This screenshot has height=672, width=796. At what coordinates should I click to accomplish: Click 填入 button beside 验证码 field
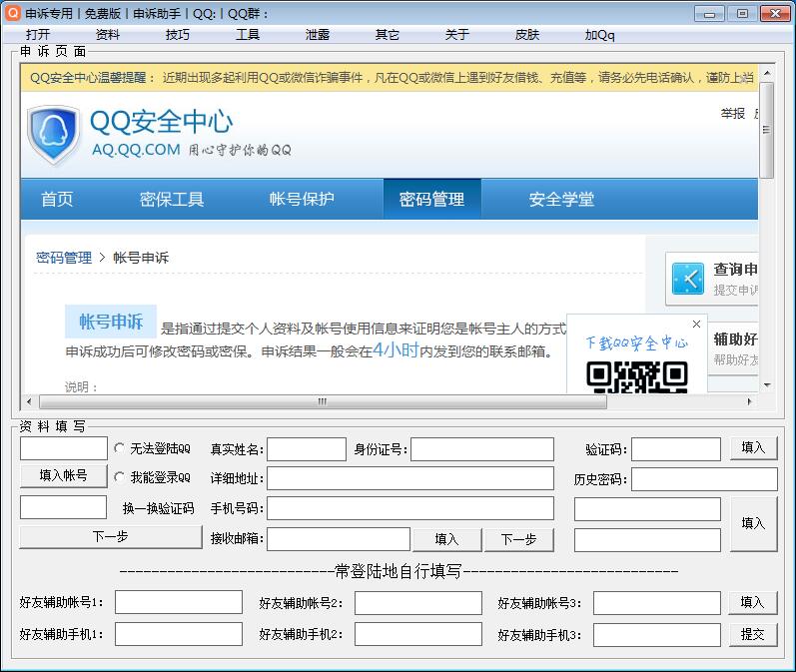(753, 448)
